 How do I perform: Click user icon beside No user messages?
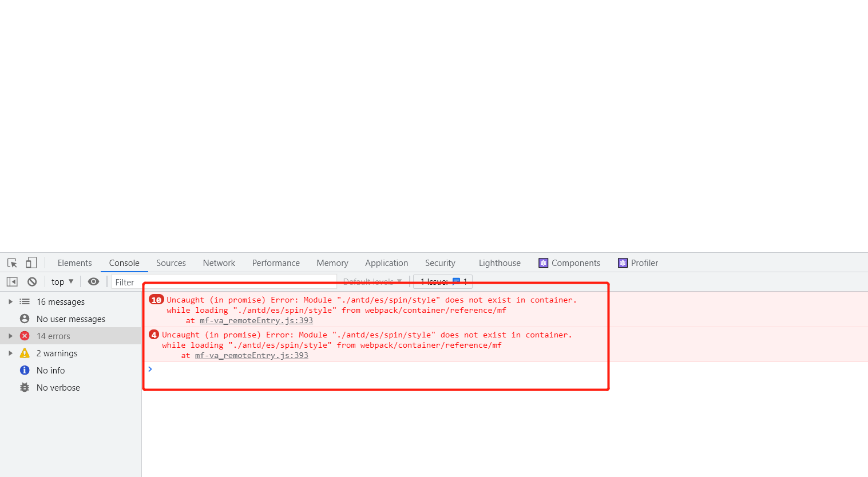(25, 319)
